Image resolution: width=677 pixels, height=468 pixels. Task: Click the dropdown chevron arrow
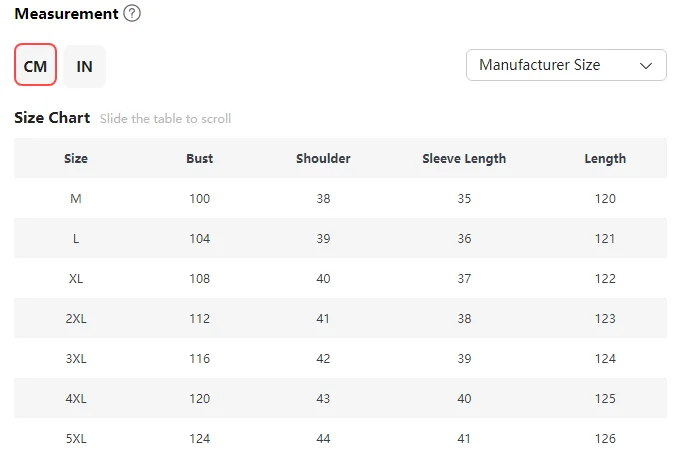tap(646, 65)
